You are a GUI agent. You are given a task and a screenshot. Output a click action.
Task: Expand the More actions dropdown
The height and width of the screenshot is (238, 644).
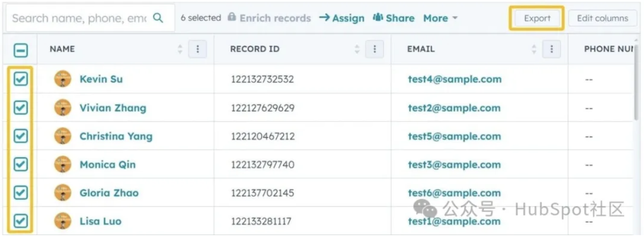click(440, 18)
